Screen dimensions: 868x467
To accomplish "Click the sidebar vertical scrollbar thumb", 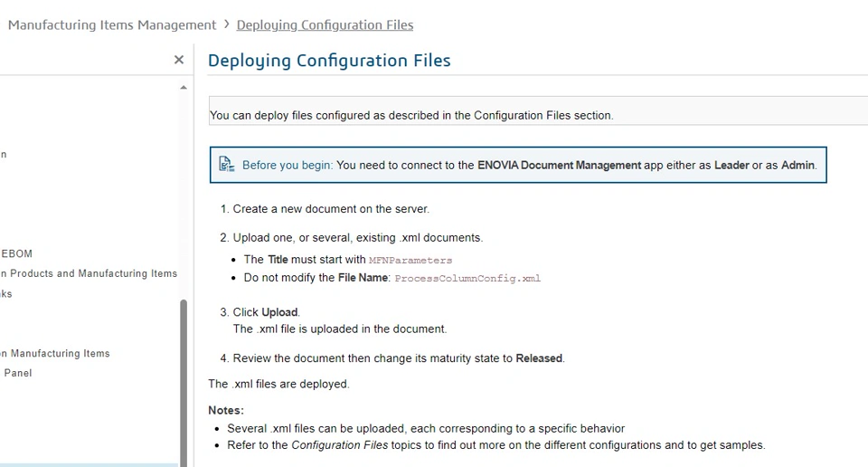I will pyautogui.click(x=184, y=382).
